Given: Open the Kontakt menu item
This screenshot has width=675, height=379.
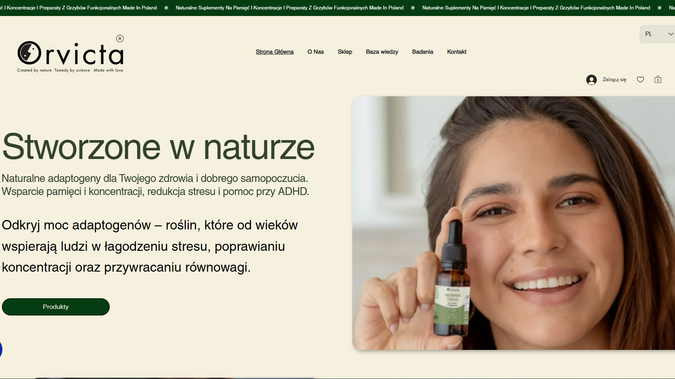Looking at the screenshot, I should (x=456, y=52).
